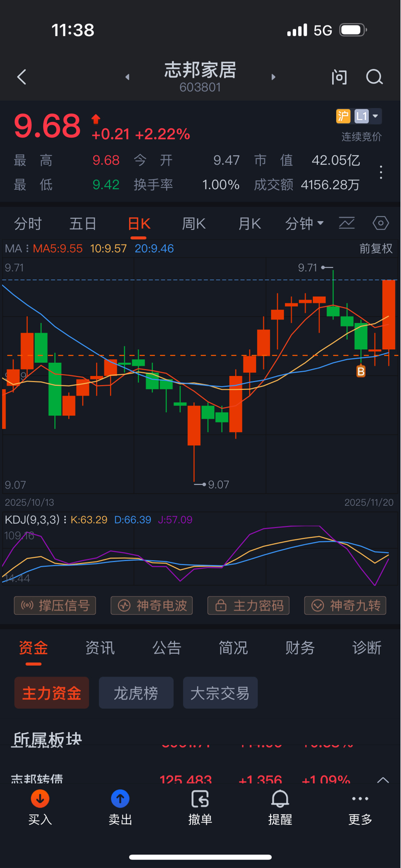Screen dimensions: 401x868
Task: Tap the KDJ(9,3,3) indicator label
Action: click(x=32, y=520)
